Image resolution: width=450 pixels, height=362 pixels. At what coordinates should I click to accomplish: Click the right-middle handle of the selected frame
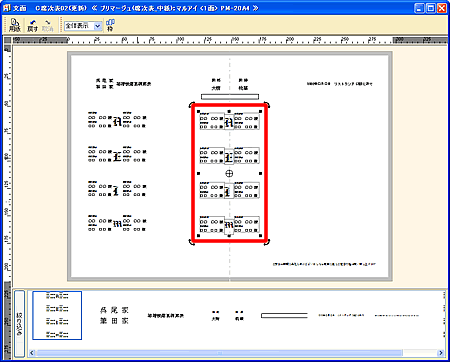click(260, 173)
